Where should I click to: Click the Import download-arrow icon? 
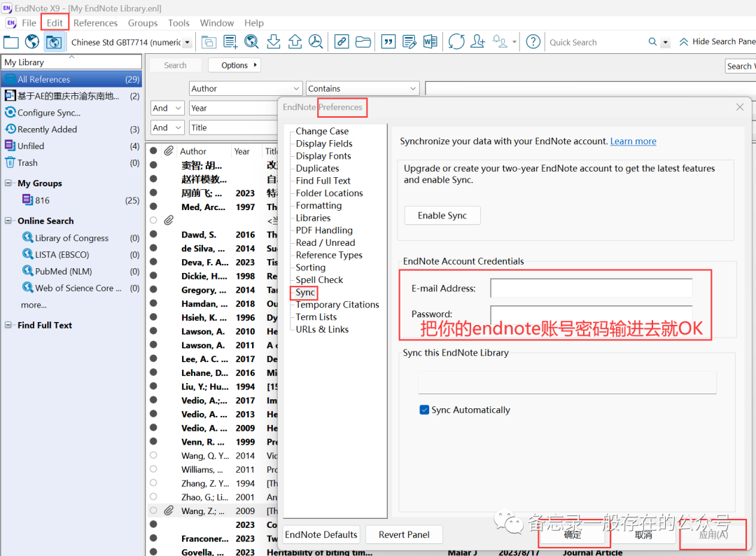[x=274, y=42]
